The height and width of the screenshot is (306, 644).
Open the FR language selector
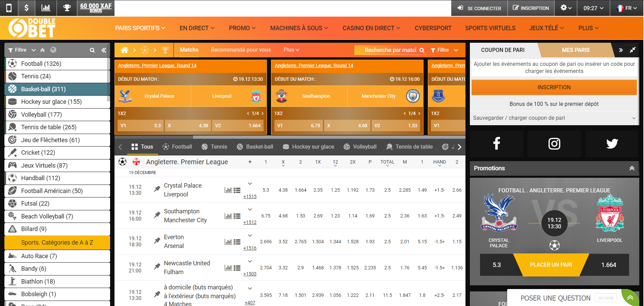click(x=627, y=8)
